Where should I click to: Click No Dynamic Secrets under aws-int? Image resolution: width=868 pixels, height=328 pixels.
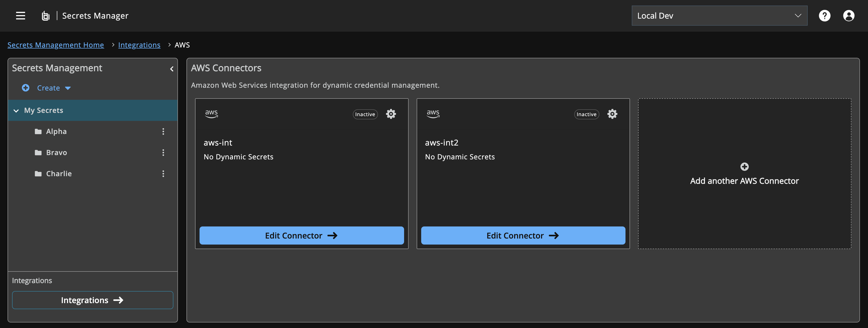coord(238,157)
